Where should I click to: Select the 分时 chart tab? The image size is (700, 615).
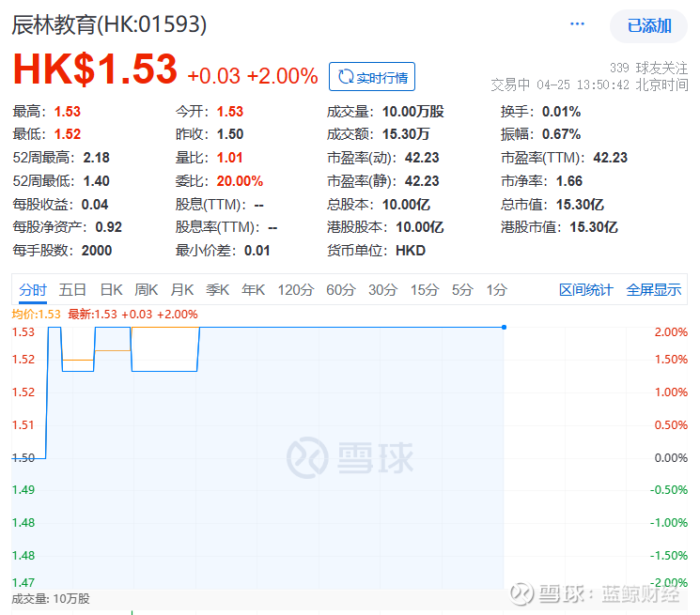33,290
